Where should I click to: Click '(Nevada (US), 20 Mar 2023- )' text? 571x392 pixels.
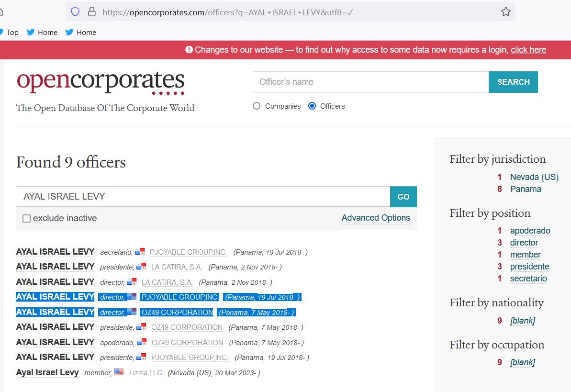[x=214, y=373]
